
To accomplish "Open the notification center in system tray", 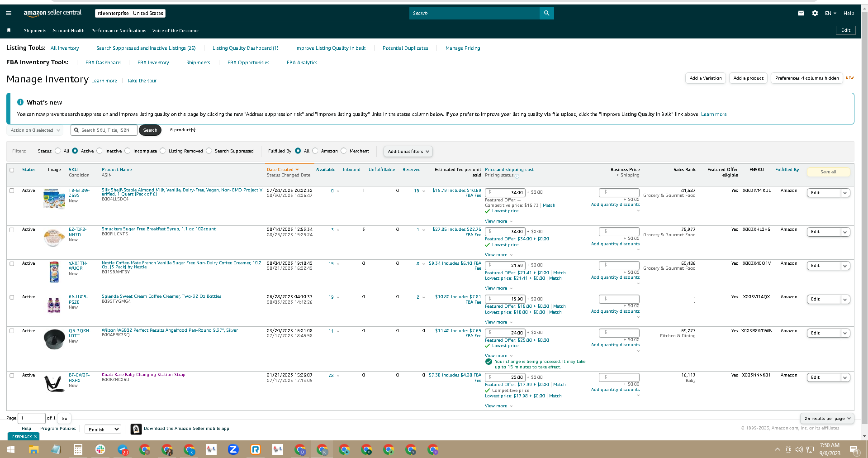I will click(x=854, y=449).
